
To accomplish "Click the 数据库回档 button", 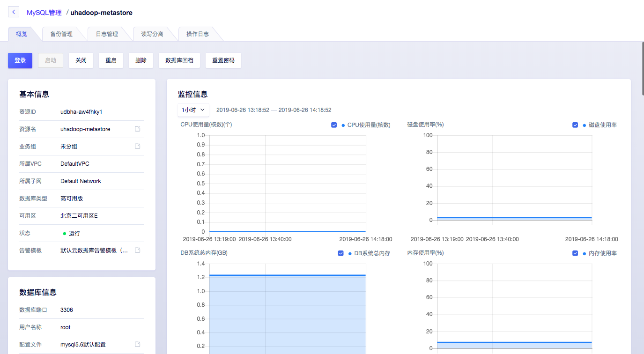I will tap(179, 60).
